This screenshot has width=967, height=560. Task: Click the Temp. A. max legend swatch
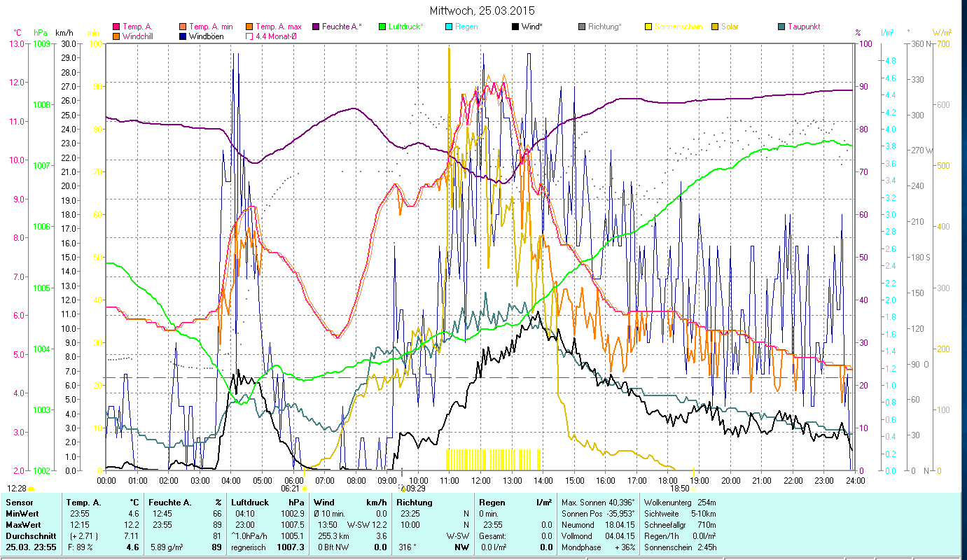(x=249, y=27)
